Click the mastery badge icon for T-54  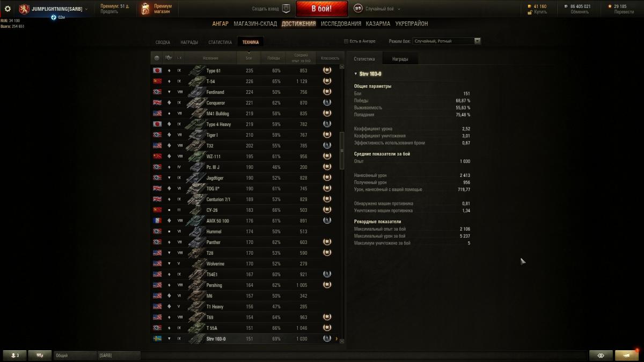(x=327, y=81)
